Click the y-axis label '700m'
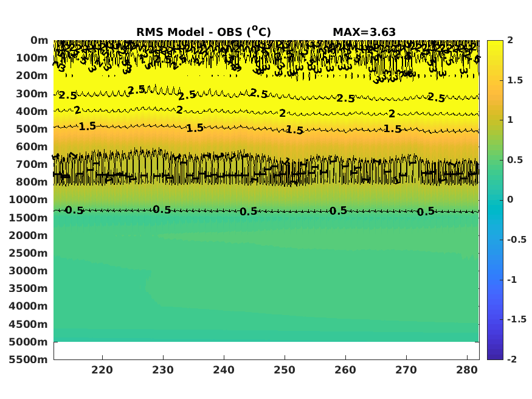The image size is (532, 399). (x=32, y=164)
